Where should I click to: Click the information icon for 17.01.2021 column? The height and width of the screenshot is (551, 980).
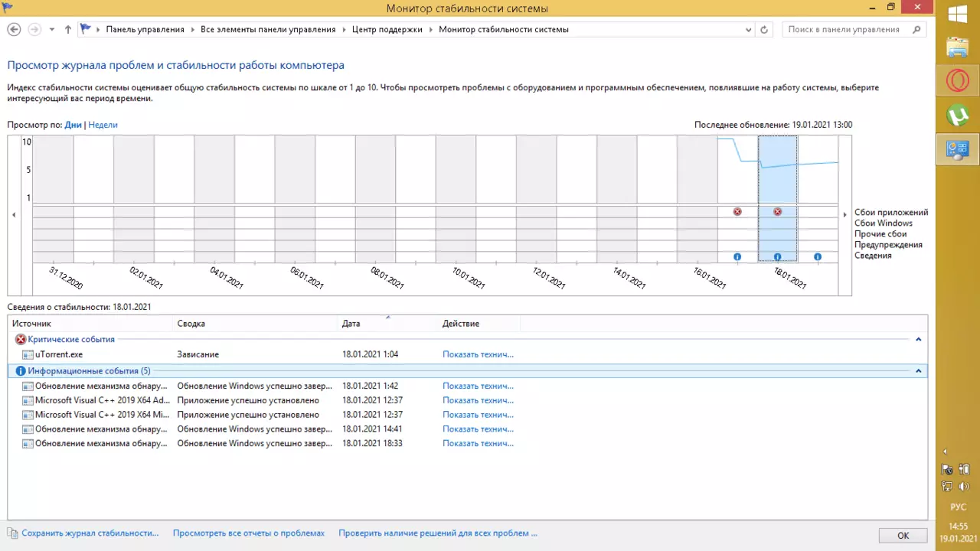click(x=737, y=257)
